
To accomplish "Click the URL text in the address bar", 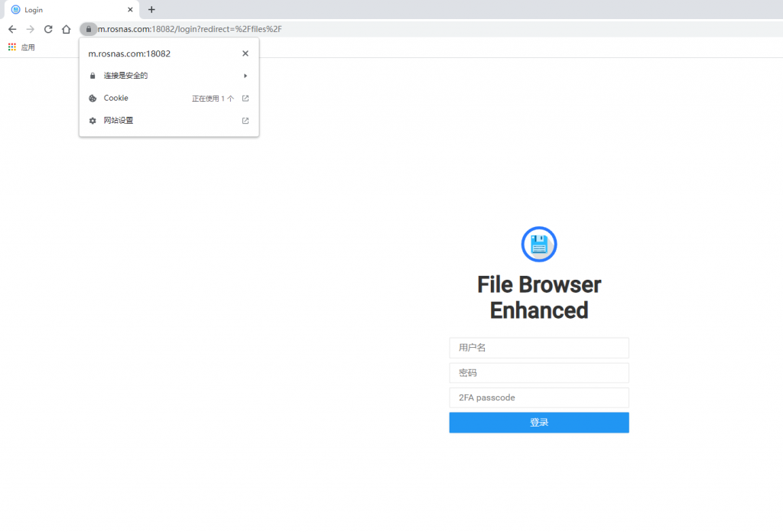I will pyautogui.click(x=190, y=30).
